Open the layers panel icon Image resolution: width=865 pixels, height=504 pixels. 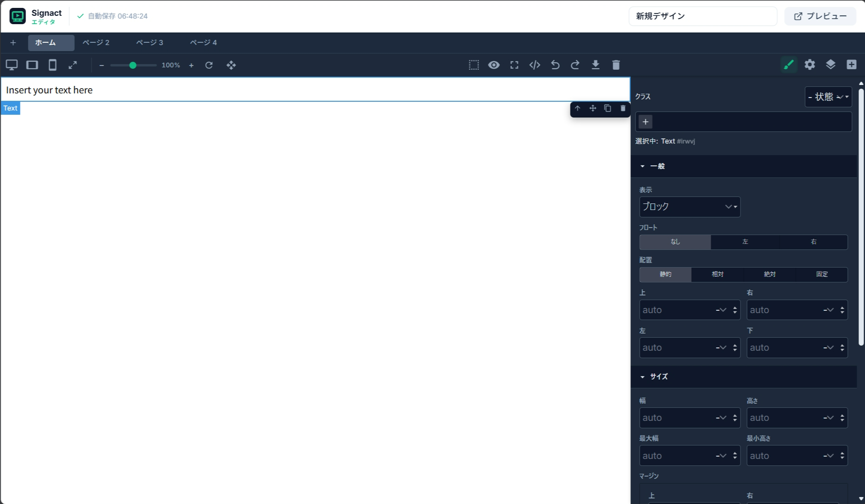coord(831,65)
